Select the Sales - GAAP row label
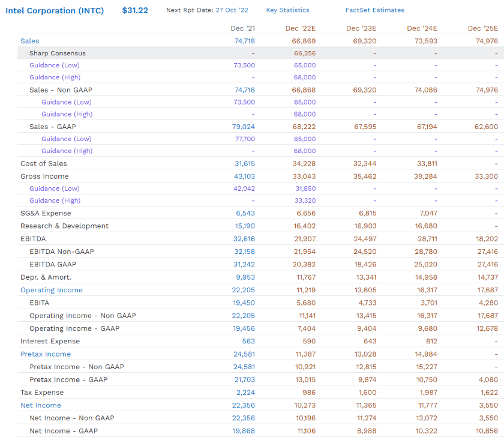 (53, 127)
